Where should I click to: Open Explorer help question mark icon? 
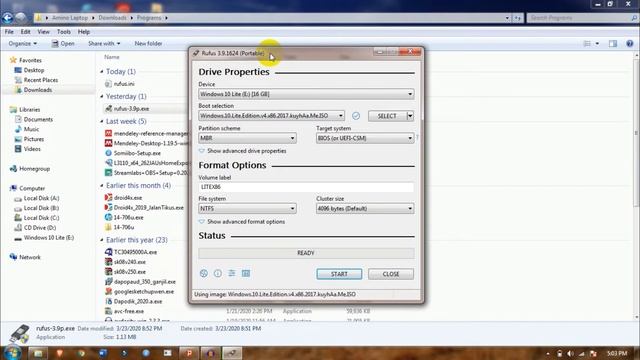click(x=630, y=43)
